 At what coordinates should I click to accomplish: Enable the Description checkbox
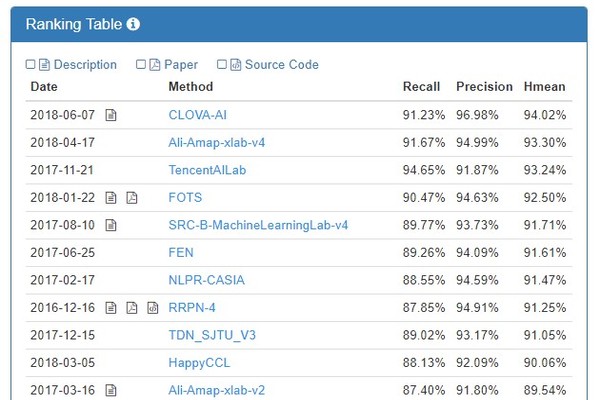(x=31, y=65)
